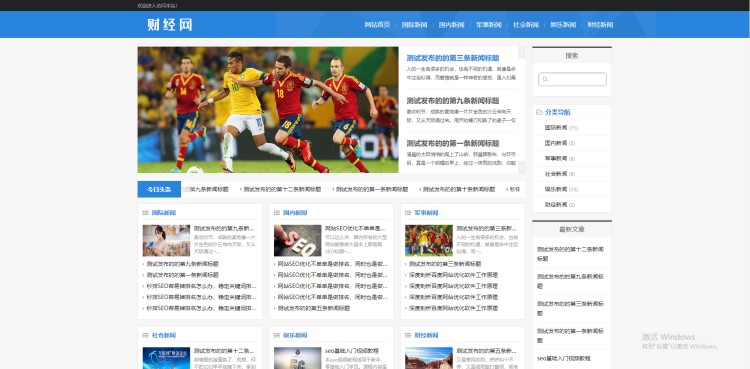Open 最新文章 entry 测试发布的的第三条新闻标题

pos(570,309)
